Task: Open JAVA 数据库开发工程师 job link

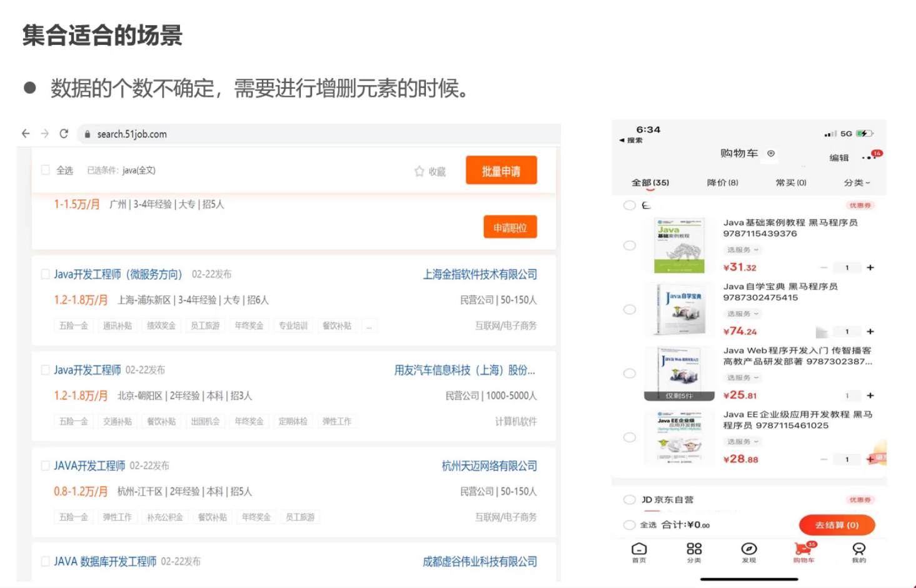Action: 105,561
